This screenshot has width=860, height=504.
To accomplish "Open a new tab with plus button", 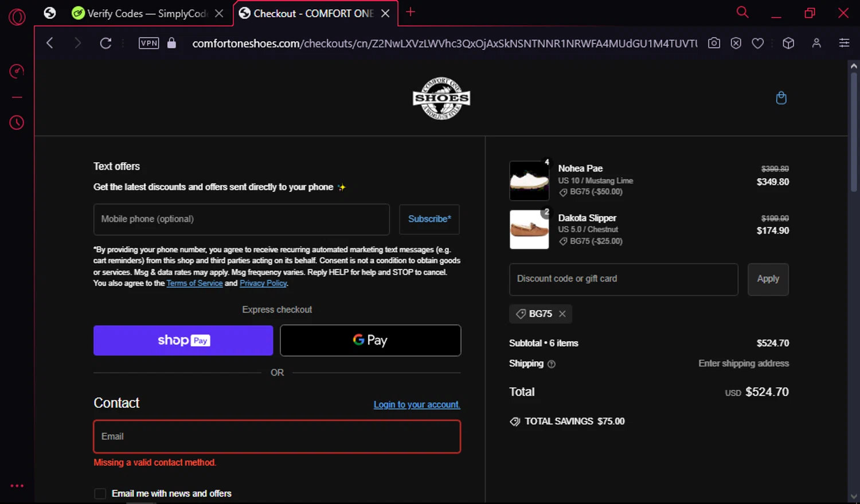I will click(411, 12).
